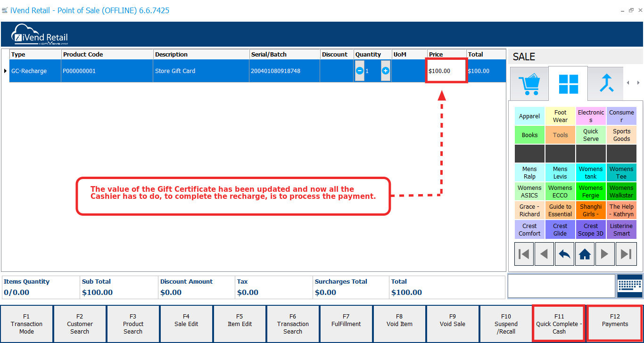The height and width of the screenshot is (343, 644).
Task: Choose the Tools category tile
Action: tap(560, 135)
